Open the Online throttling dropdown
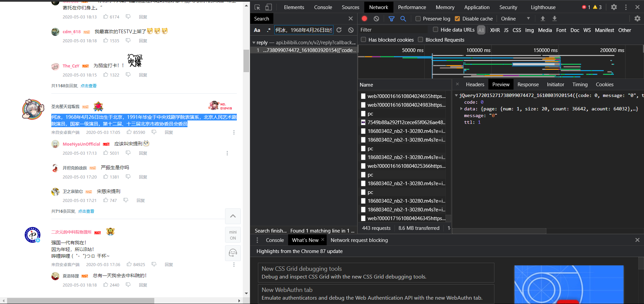644x304 pixels. click(x=516, y=18)
